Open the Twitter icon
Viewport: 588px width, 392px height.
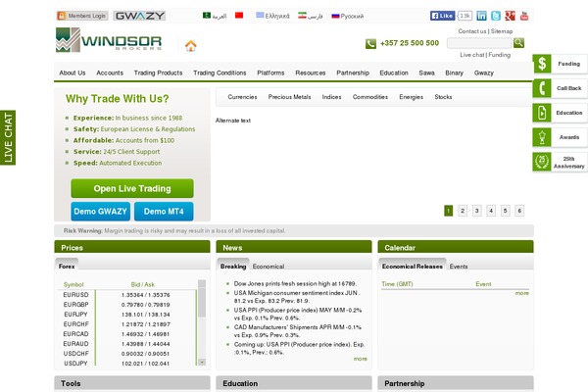tap(496, 16)
